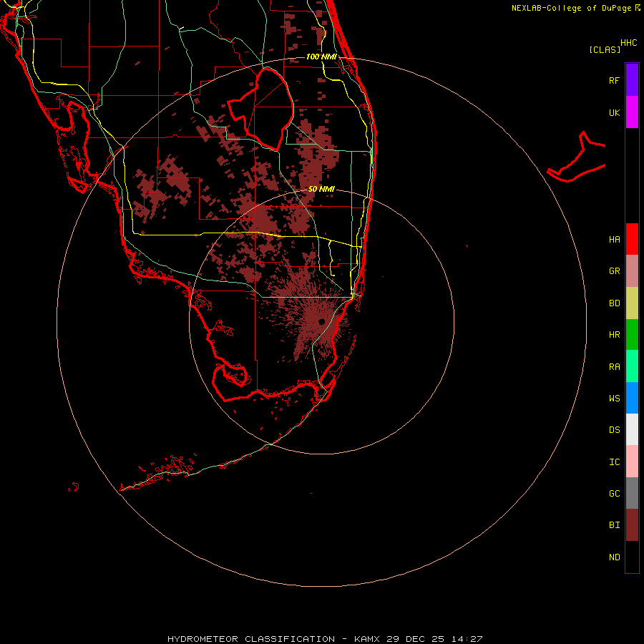Click the KAMX radar site center dot
644x644 pixels.
pyautogui.click(x=321, y=321)
